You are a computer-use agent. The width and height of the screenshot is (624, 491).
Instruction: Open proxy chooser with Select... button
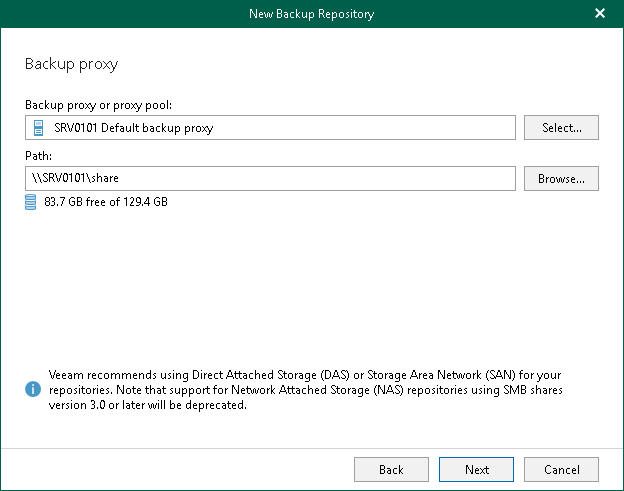pyautogui.click(x=561, y=128)
